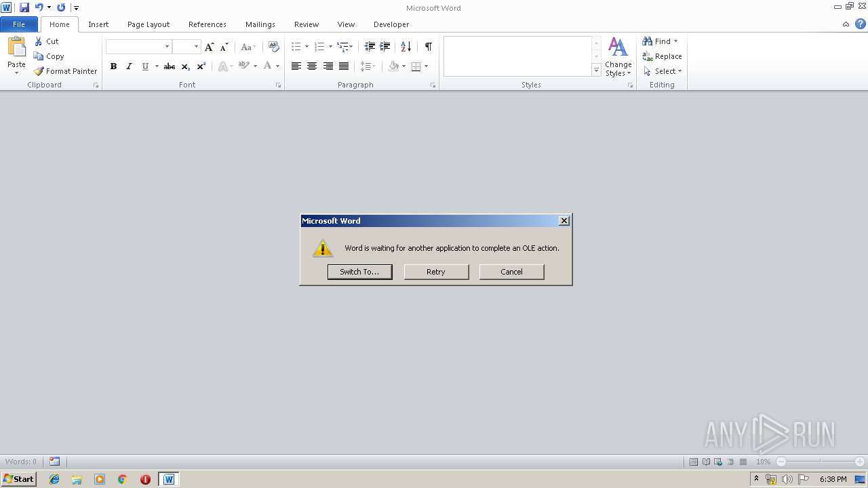Switch to the Insert tab
The height and width of the screenshot is (488, 868).
click(x=98, y=24)
